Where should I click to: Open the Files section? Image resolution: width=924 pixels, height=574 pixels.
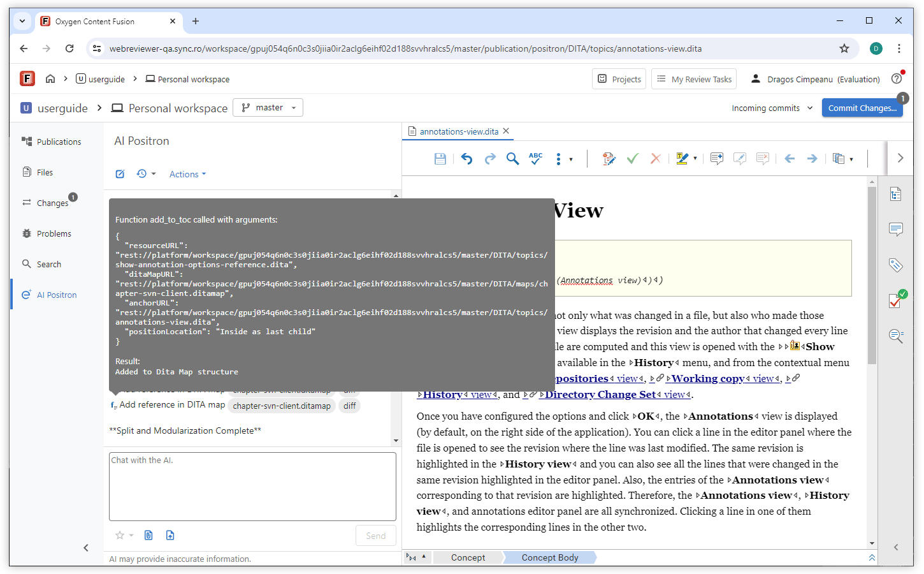(x=38, y=172)
